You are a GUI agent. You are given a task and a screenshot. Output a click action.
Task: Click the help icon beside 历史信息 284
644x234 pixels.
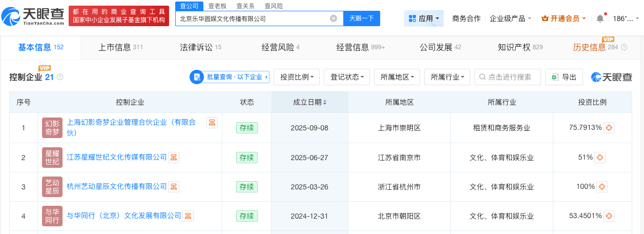pos(624,47)
